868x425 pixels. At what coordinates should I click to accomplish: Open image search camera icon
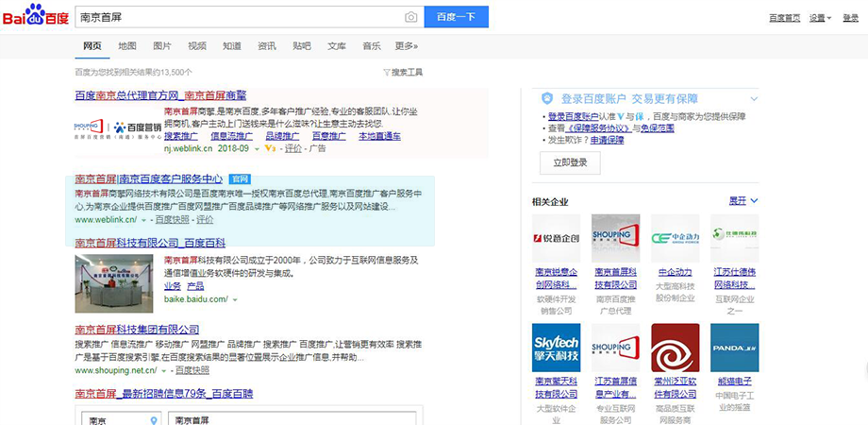410,17
